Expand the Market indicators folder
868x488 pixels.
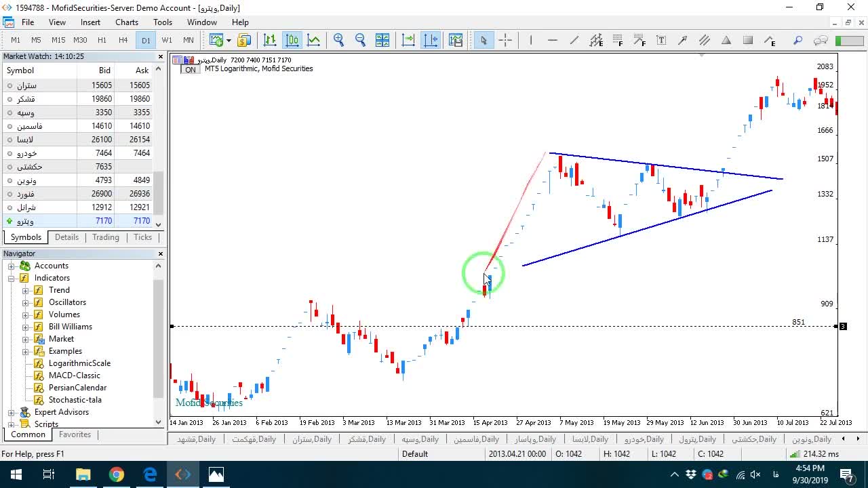tap(25, 339)
